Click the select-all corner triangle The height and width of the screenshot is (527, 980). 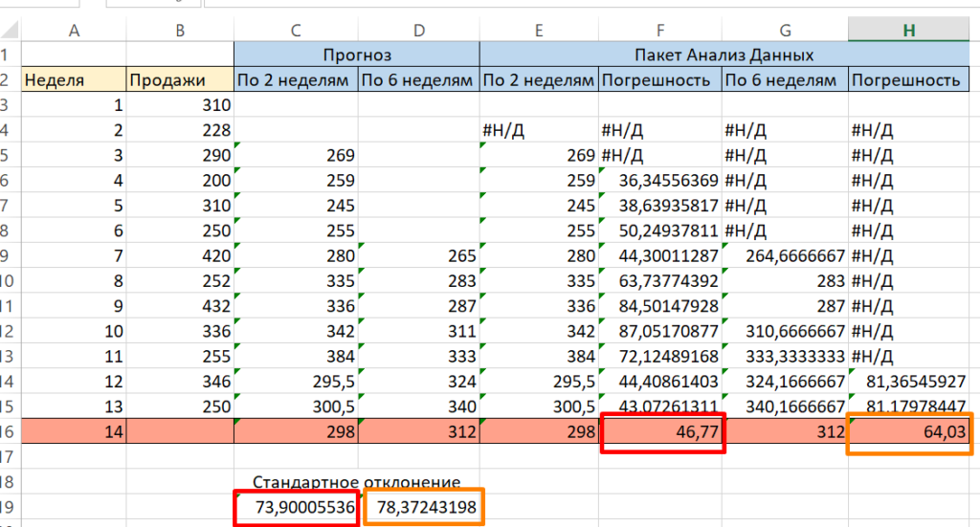10,30
